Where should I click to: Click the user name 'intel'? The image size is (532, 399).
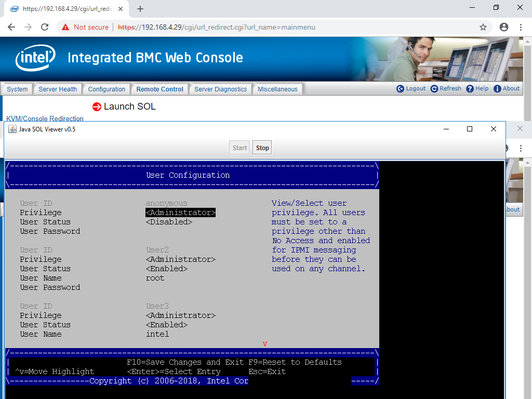point(157,334)
